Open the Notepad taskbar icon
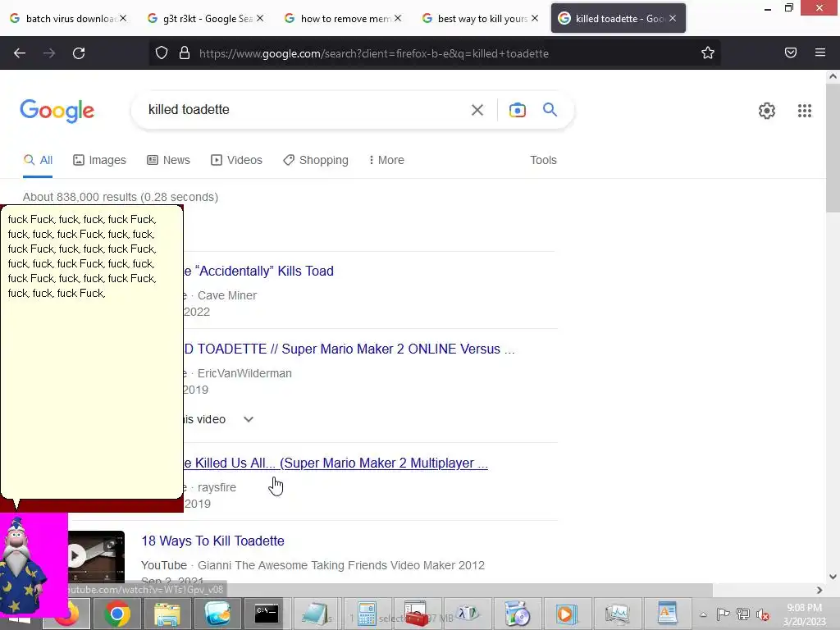Screen dimensions: 840x630 click(316, 614)
